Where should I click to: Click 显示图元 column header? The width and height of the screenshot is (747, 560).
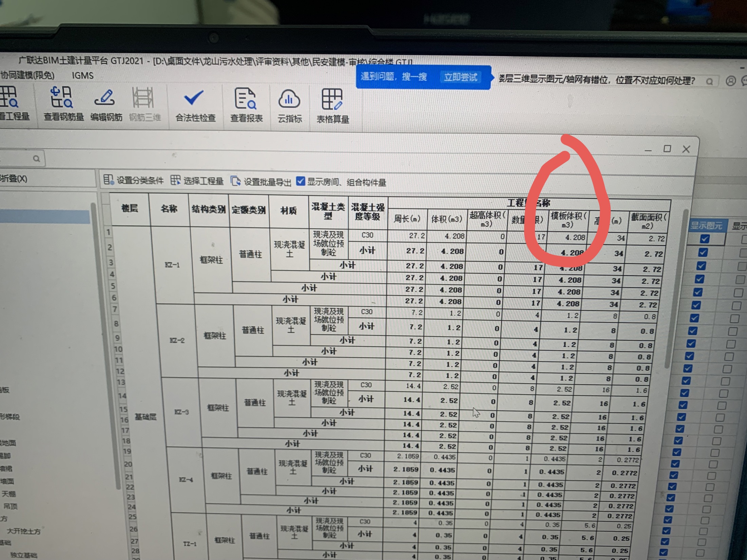point(706,225)
